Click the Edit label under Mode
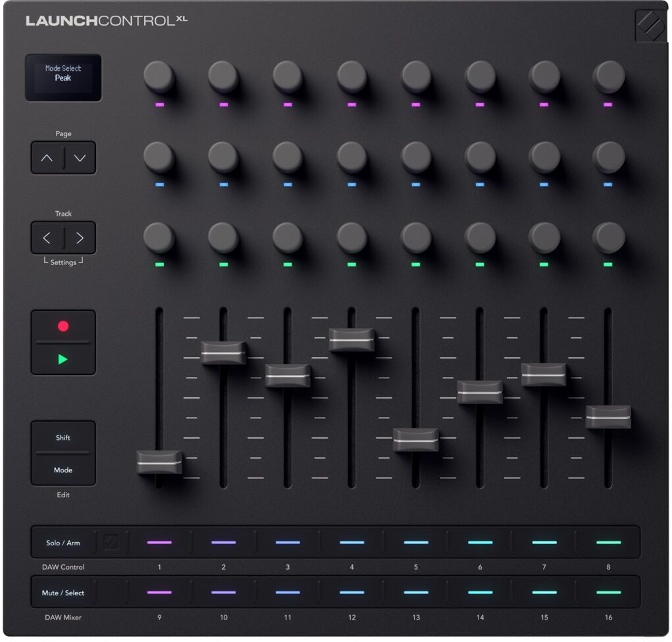 pos(63,495)
